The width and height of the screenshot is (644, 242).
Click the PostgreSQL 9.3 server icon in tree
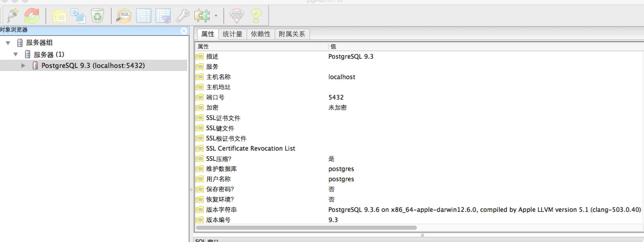[x=35, y=66]
